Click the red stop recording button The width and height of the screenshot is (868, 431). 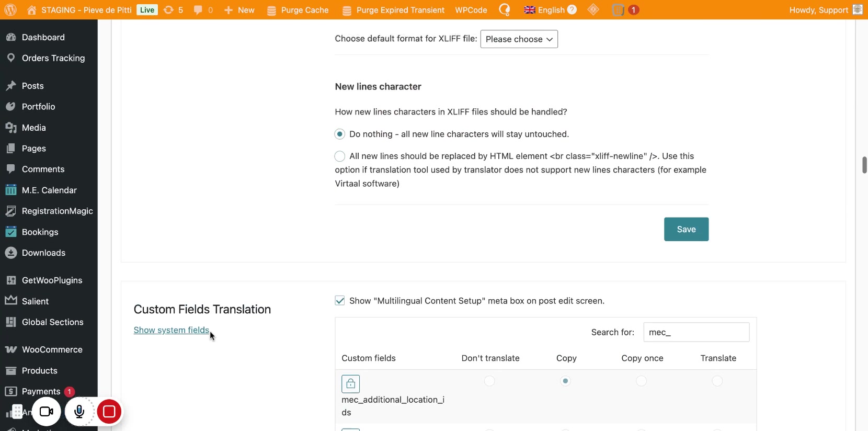[109, 412]
